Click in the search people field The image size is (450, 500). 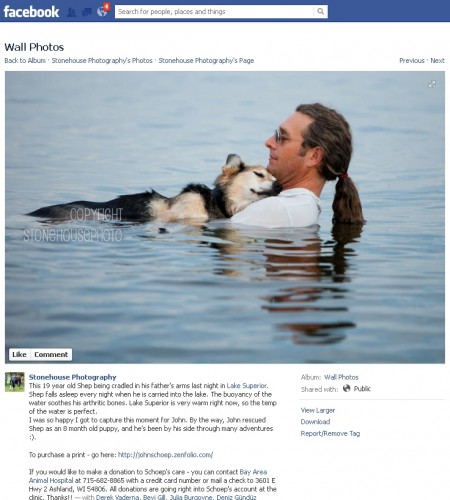[214, 12]
